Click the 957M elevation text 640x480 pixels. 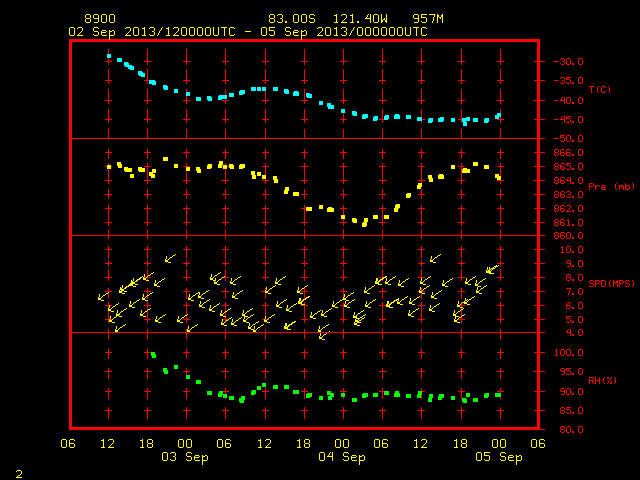point(428,19)
